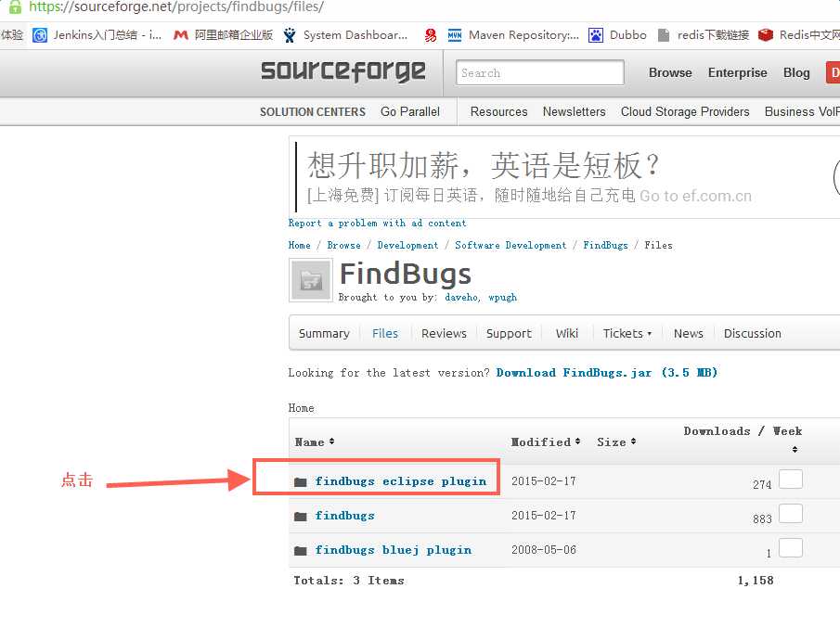This screenshot has height=640, width=840.
Task: Sort by Downloads / Week arrows
Action: click(x=795, y=449)
